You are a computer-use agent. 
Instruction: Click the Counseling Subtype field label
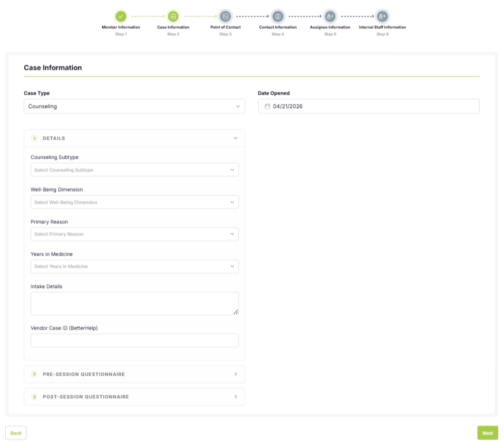click(x=54, y=157)
